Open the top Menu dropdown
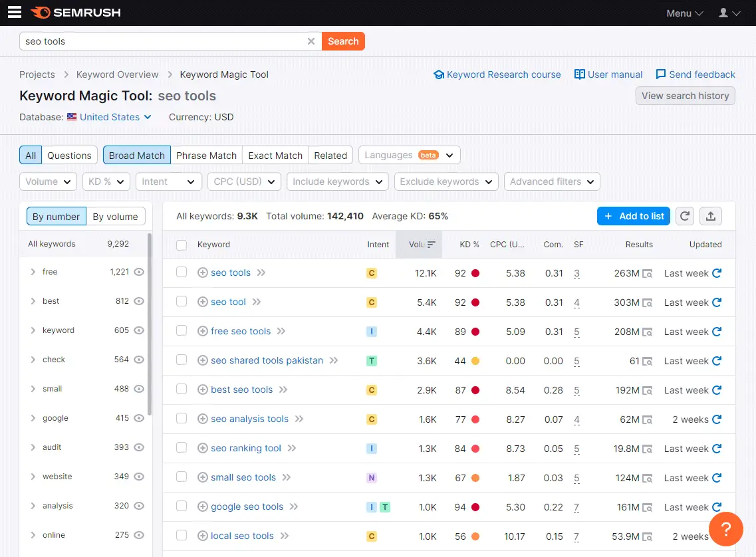 [685, 13]
